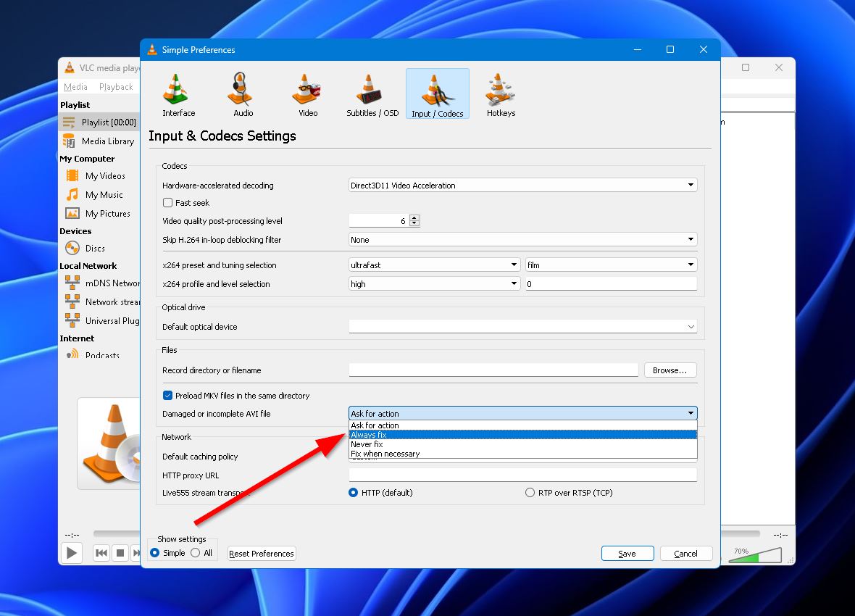Select Playlist [00:00] entry in sidebar
The width and height of the screenshot is (855, 616).
click(x=99, y=122)
